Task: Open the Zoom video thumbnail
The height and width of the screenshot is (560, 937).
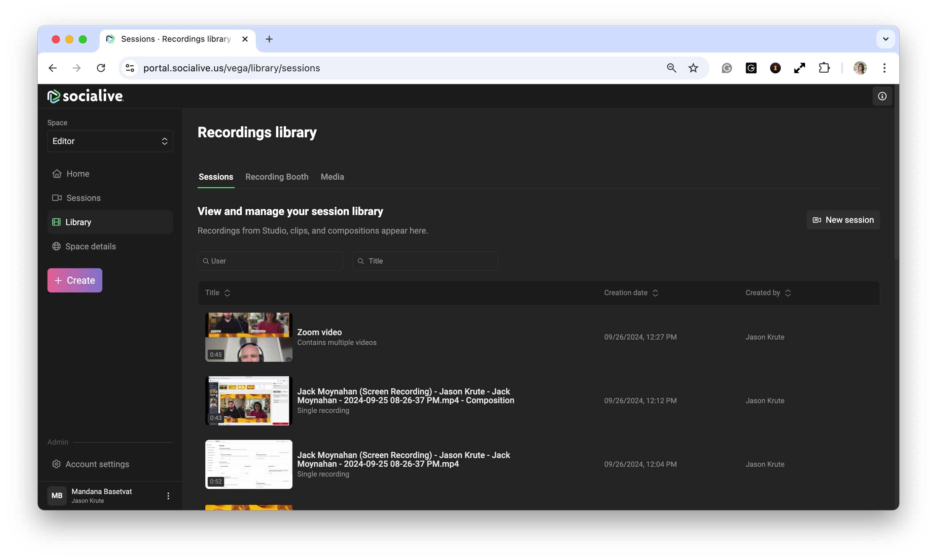Action: [249, 337]
